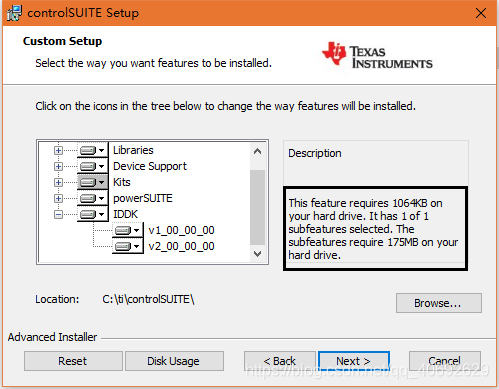Select the Kits feature label
Viewport: 499px width, 389px height.
[122, 182]
